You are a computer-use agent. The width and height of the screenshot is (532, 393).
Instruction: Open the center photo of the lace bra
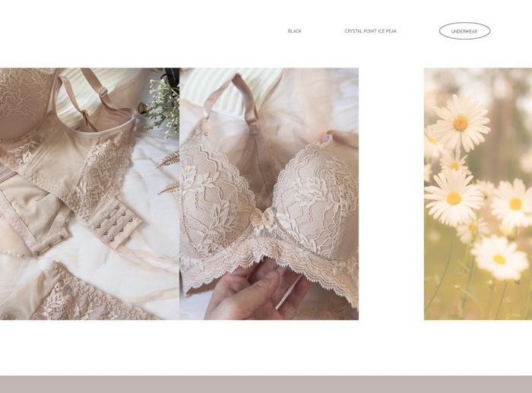269,193
